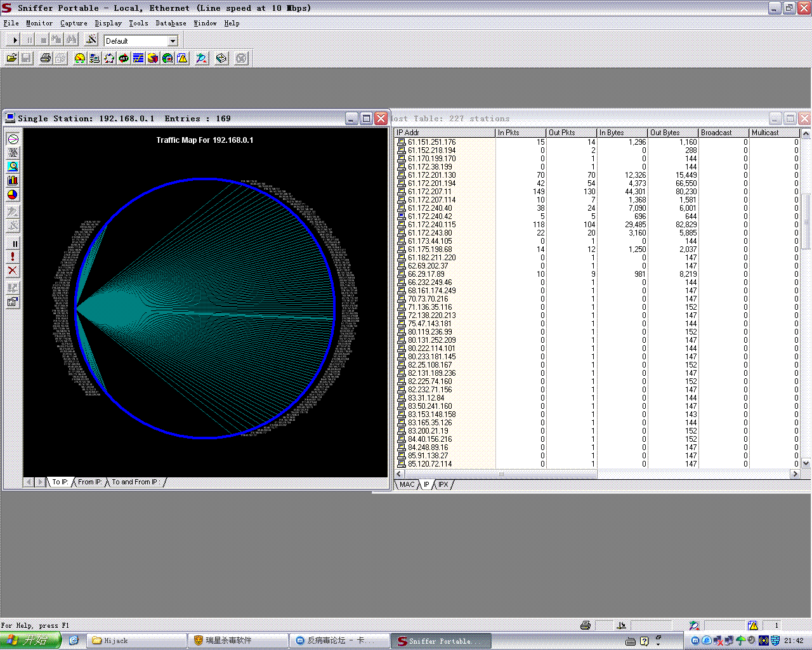Click the Windows Start button

click(x=30, y=640)
